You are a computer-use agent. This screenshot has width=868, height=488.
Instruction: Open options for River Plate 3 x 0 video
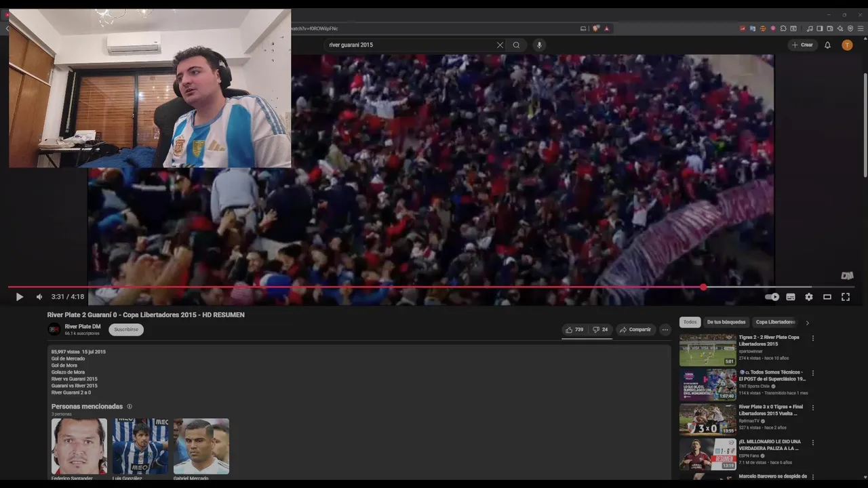click(x=813, y=407)
